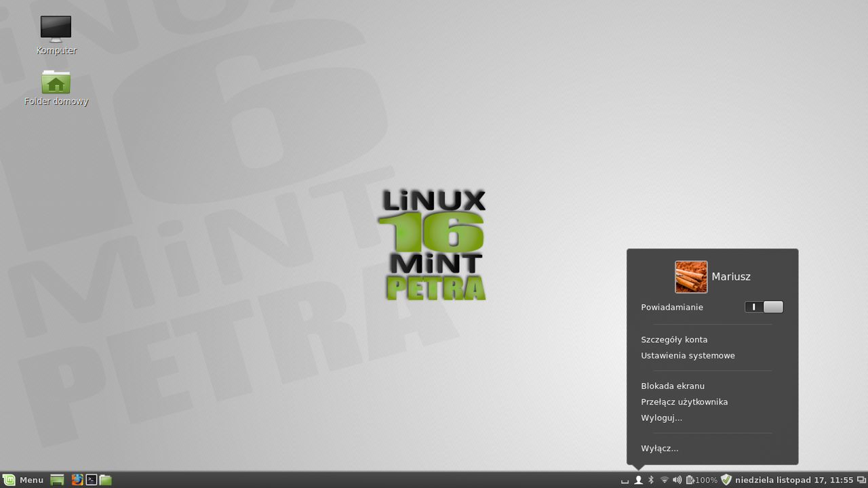
Task: Open the file manager panel launcher
Action: [x=106, y=480]
